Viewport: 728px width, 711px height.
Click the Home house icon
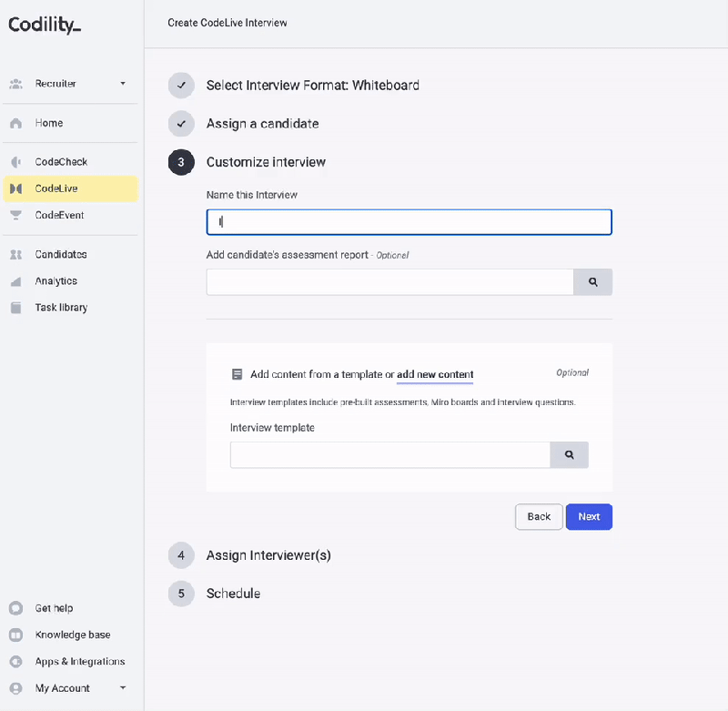(15, 122)
